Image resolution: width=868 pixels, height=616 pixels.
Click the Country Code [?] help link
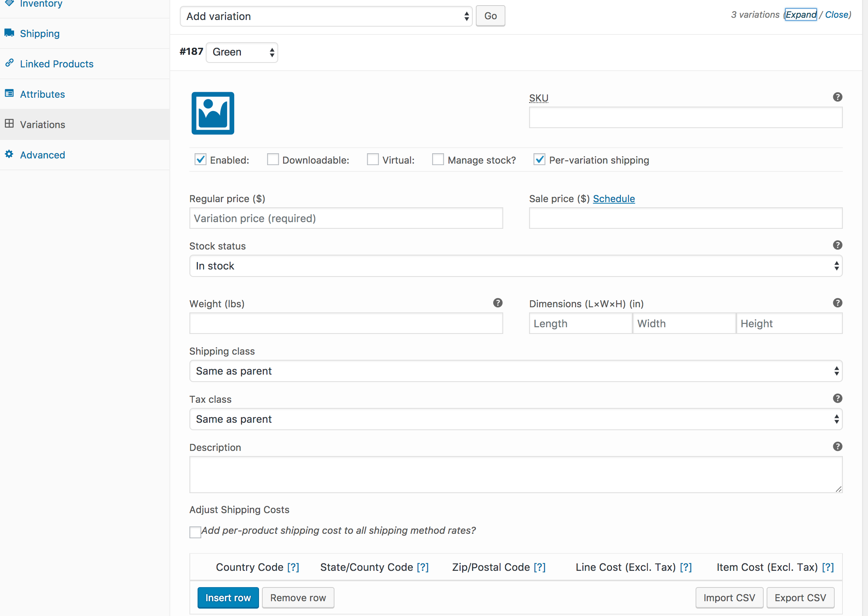[293, 567]
